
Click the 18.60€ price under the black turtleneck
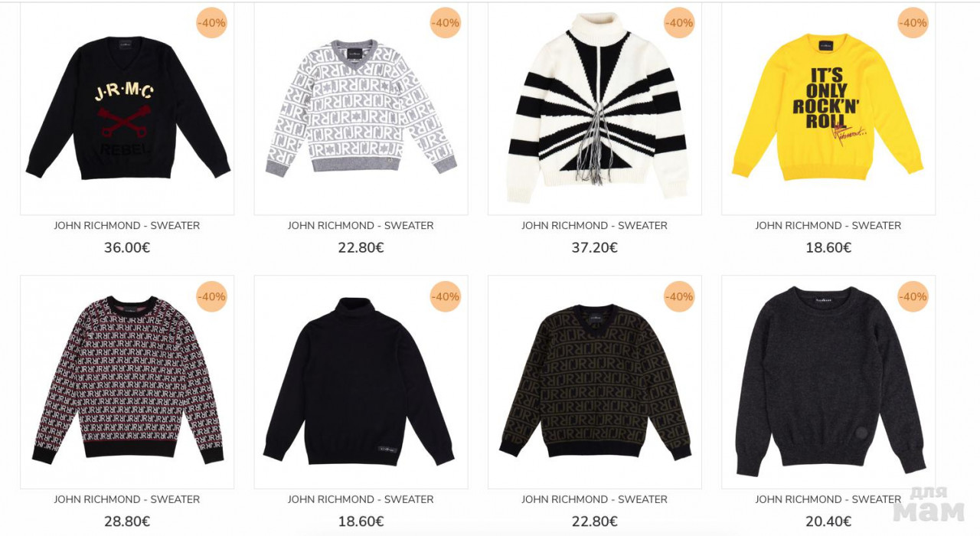[x=361, y=521]
